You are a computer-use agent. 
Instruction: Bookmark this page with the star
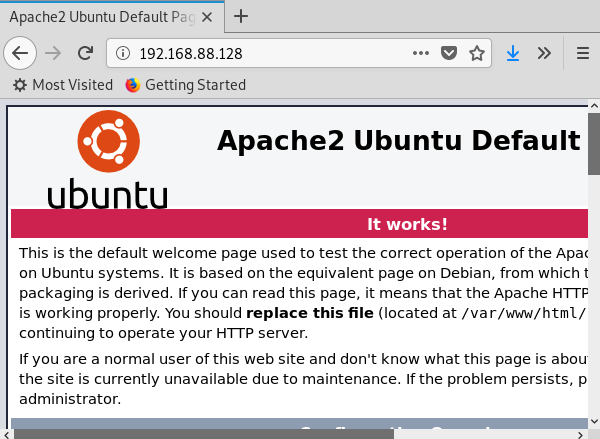tap(477, 53)
